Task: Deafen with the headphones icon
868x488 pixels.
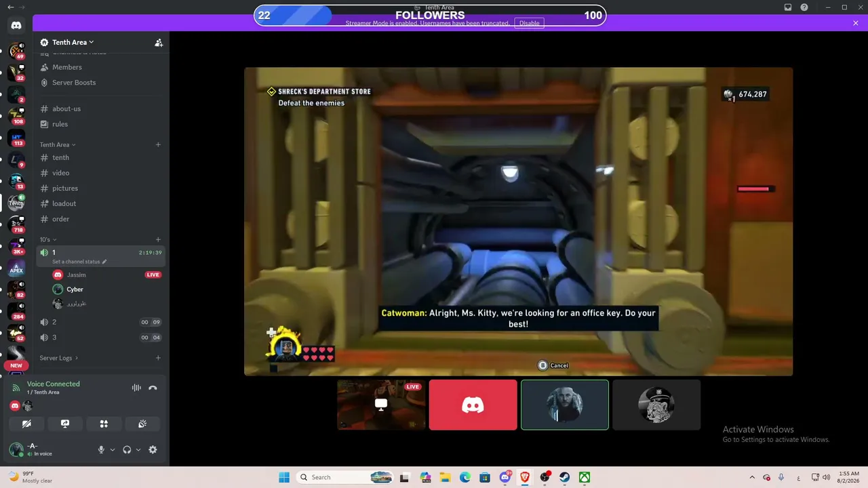Action: [x=127, y=449]
